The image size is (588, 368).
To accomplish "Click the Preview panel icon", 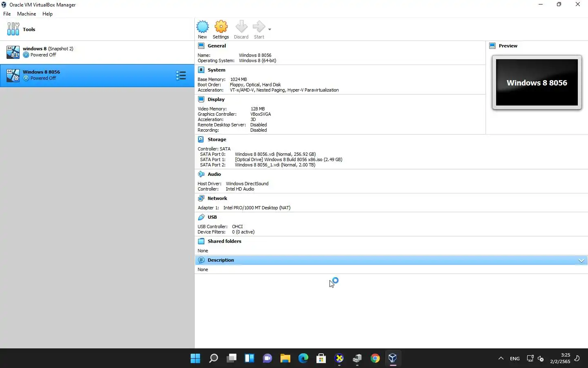I will [x=492, y=46].
